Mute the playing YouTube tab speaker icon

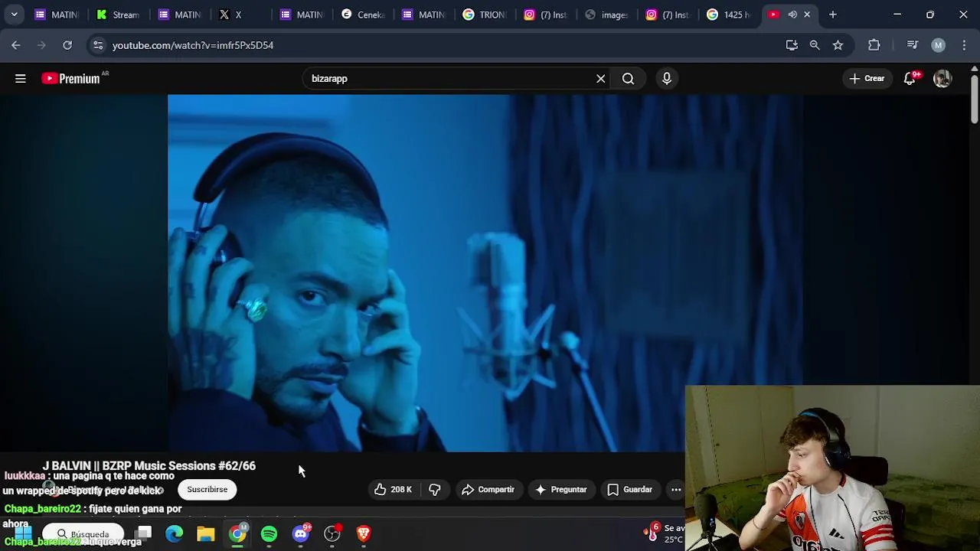(x=792, y=15)
